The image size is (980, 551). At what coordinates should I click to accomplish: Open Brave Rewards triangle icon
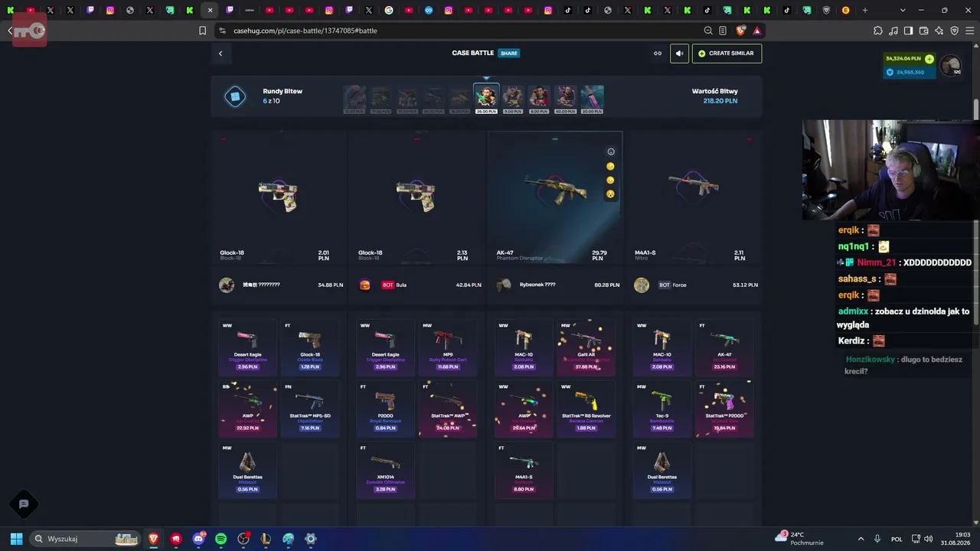[x=756, y=31]
